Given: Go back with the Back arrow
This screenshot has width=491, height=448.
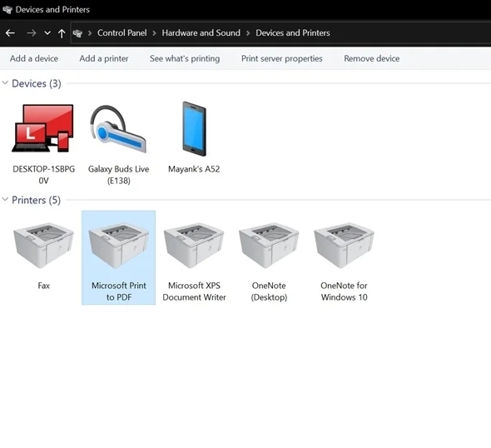Looking at the screenshot, I should pos(10,33).
